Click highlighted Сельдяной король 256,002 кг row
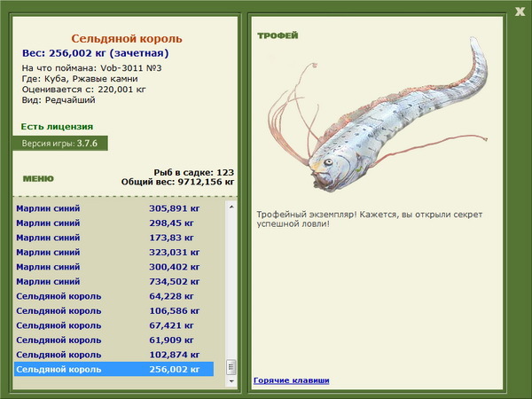Viewport: 532px width, 399px height. (x=114, y=369)
